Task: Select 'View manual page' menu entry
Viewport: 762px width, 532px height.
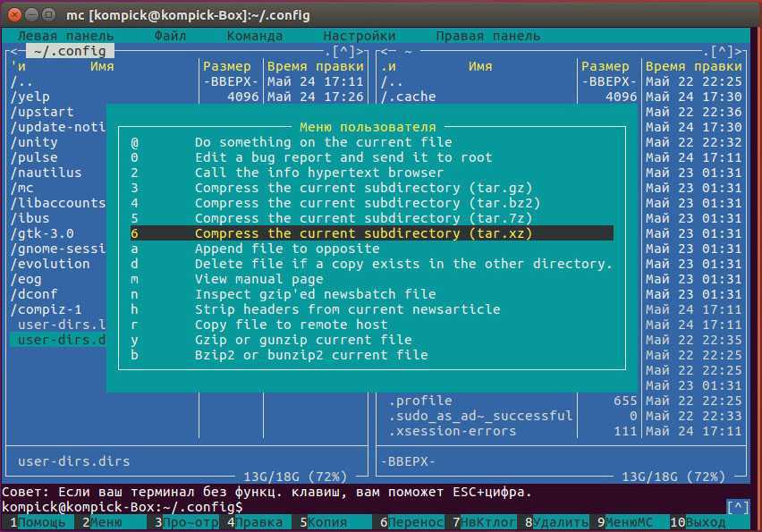Action: pos(261,279)
